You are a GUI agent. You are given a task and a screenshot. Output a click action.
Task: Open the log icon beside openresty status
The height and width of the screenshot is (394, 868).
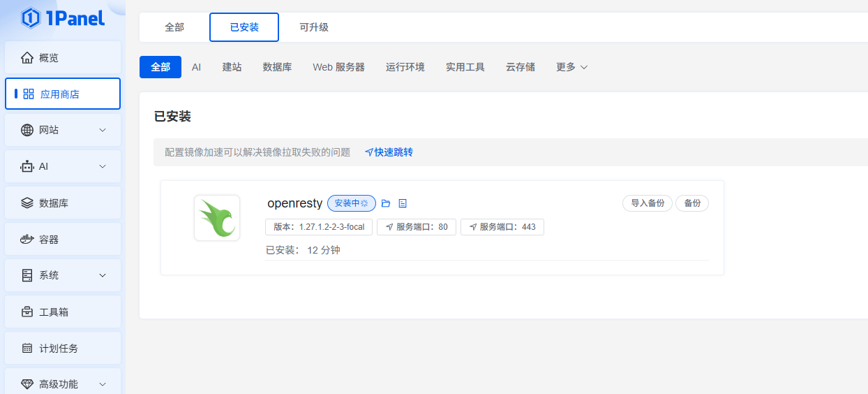tap(403, 203)
